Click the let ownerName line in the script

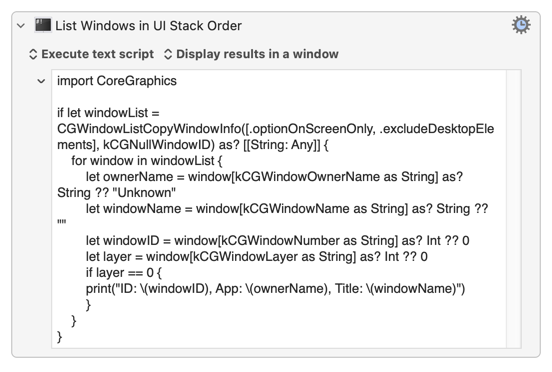[x=274, y=177]
